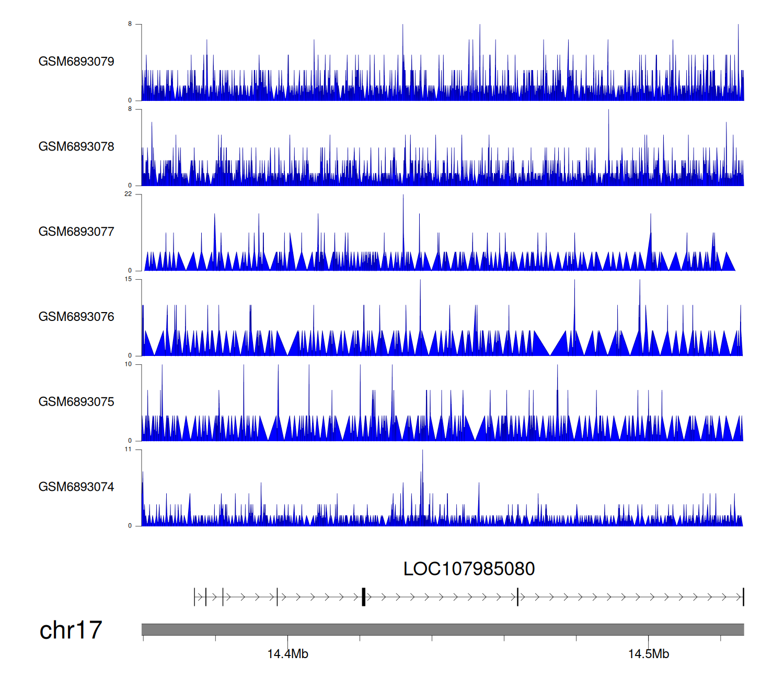This screenshot has width=784, height=690.
Task: Select the GSM6893076 track label
Action: click(x=76, y=317)
